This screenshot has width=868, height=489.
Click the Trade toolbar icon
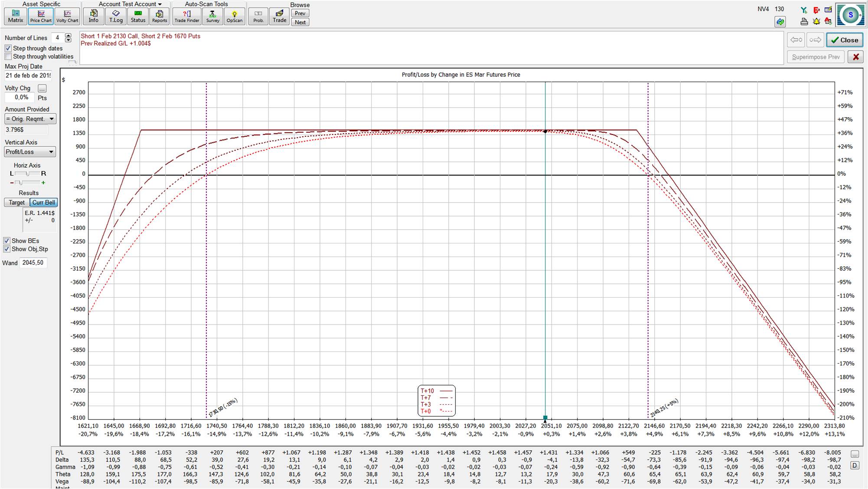pyautogui.click(x=279, y=16)
